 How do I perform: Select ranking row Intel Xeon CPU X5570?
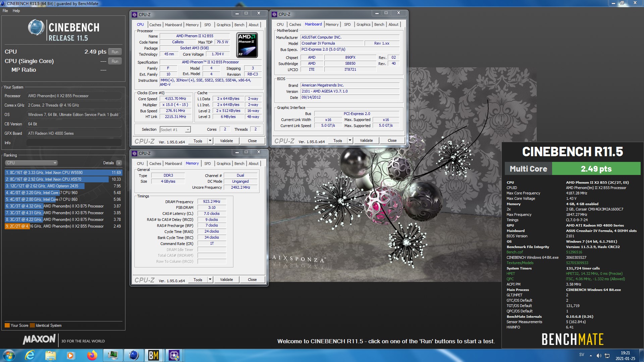(63, 179)
